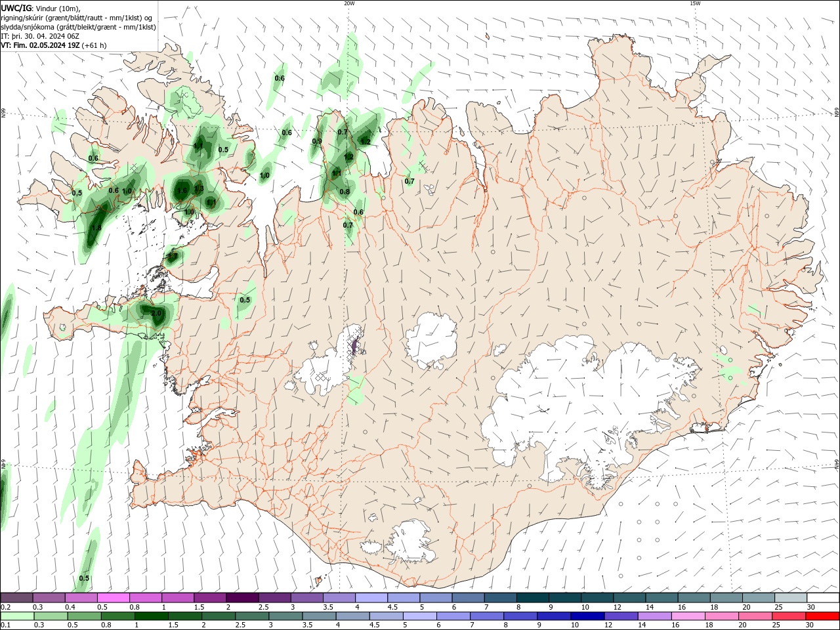Image resolution: width=840 pixels, height=630 pixels.
Task: Click the 0.5 bright pink snow-scale swatch
Action: (114, 598)
